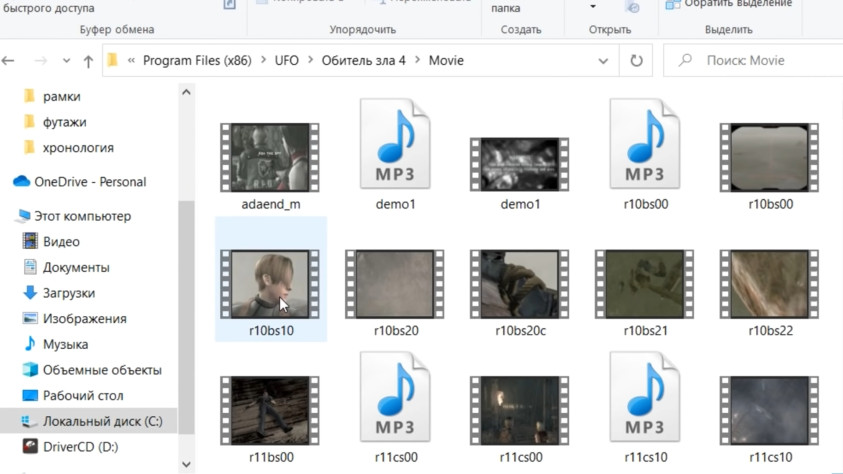843x474 pixels.
Task: Click the Поиск: Movie search field
Action: point(753,61)
